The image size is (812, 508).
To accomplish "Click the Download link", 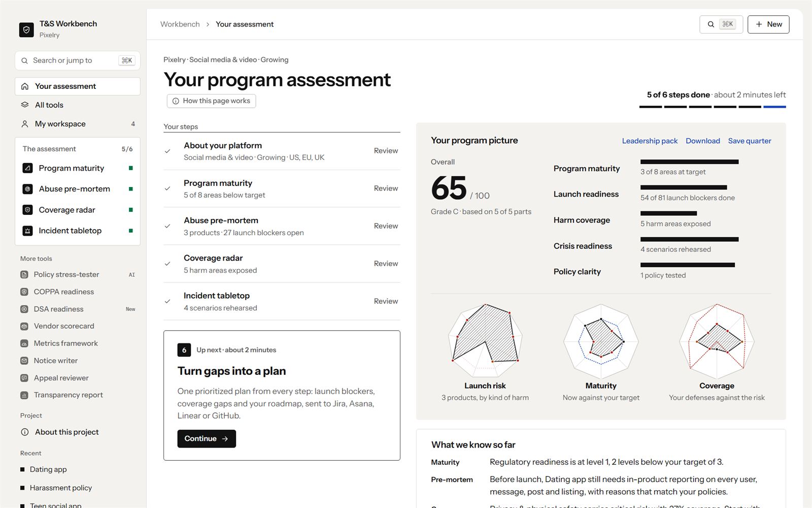I will [703, 141].
